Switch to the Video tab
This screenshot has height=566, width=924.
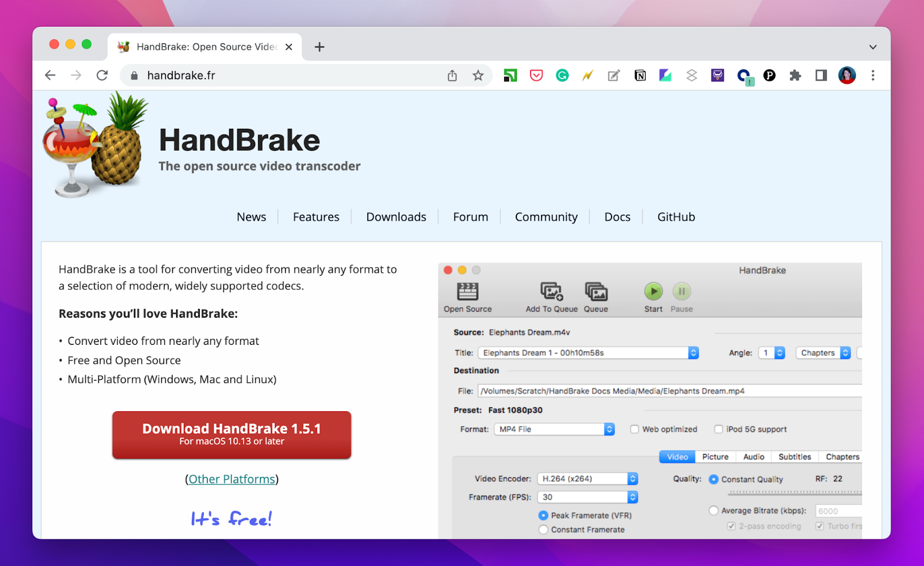[x=677, y=457]
